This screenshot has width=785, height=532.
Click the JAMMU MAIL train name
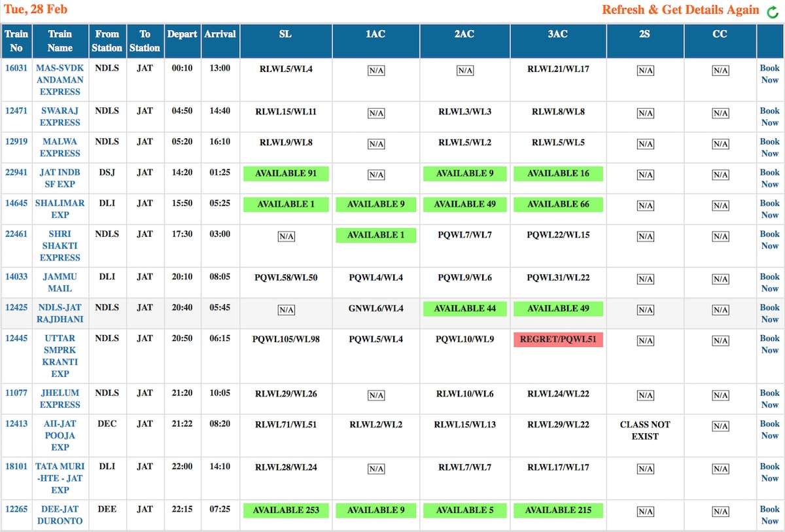(60, 282)
